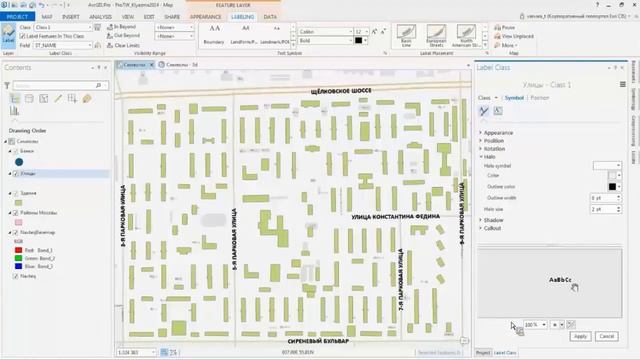
Task: Click the SQL query icon next to Class dropdown
Action: 97,27
